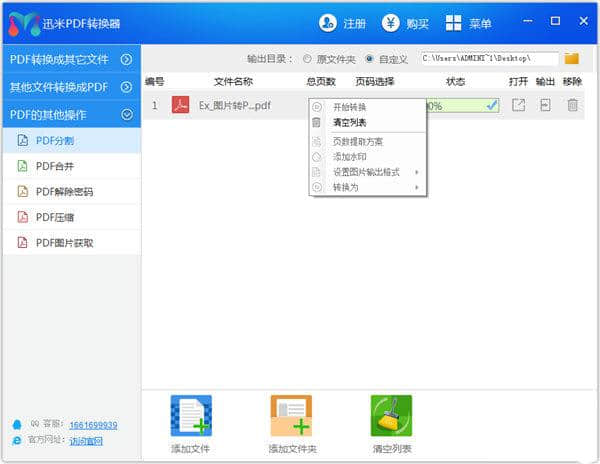Click the 注册 user icon in the title bar
The image size is (600, 464).
(x=327, y=22)
